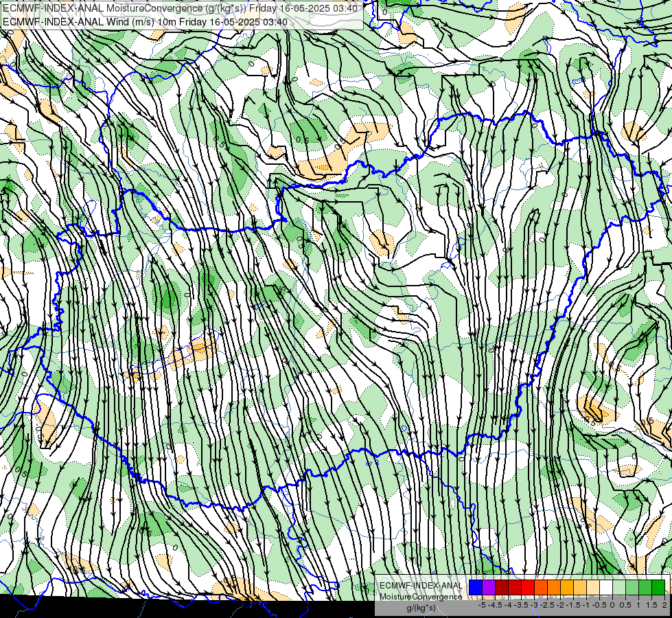This screenshot has width=672, height=618.
Task: Click the 2 value on legend scale
Action: (x=664, y=605)
